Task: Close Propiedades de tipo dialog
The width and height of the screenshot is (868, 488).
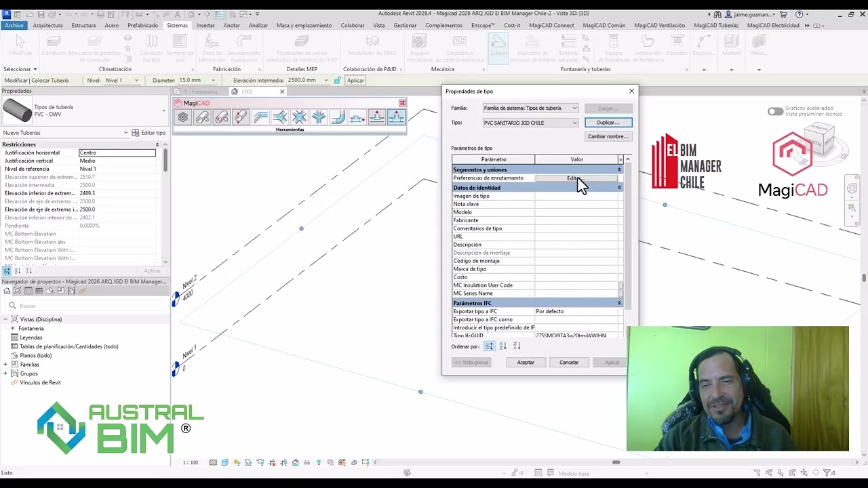Action: point(631,91)
